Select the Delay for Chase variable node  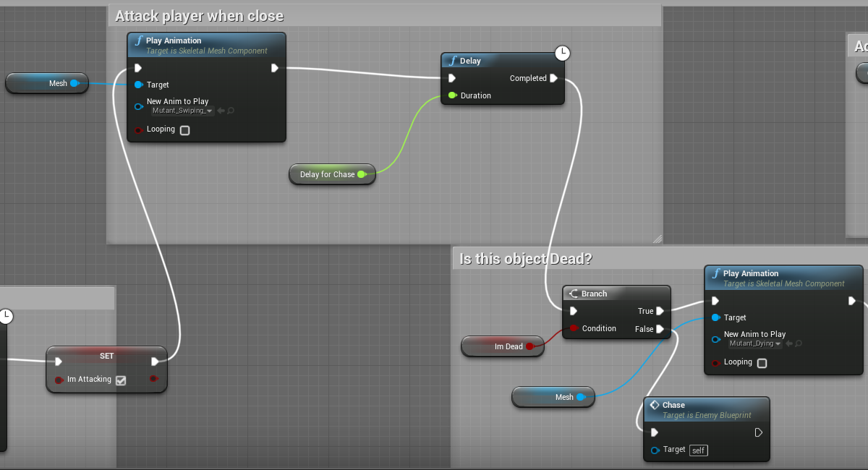click(327, 174)
